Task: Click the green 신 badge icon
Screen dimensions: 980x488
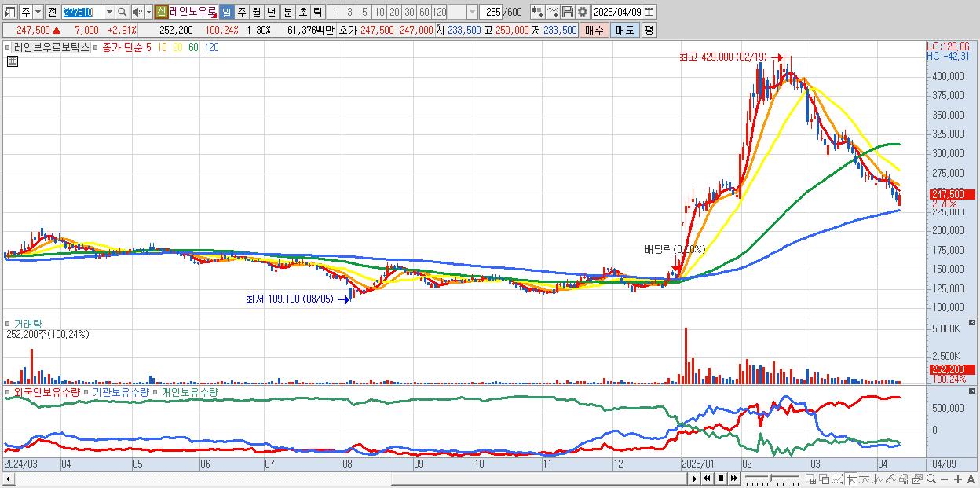Action: coord(161,12)
